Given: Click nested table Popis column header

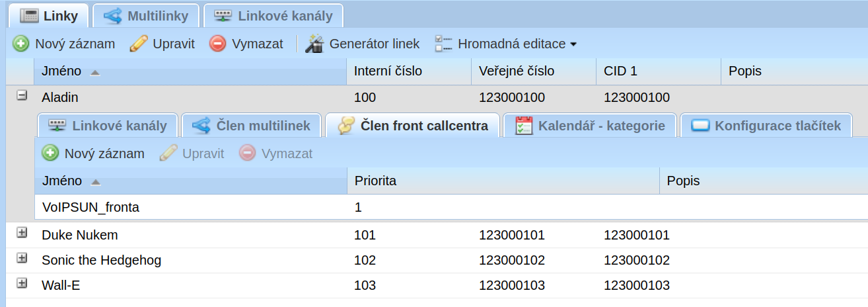Looking at the screenshot, I should 764,181.
